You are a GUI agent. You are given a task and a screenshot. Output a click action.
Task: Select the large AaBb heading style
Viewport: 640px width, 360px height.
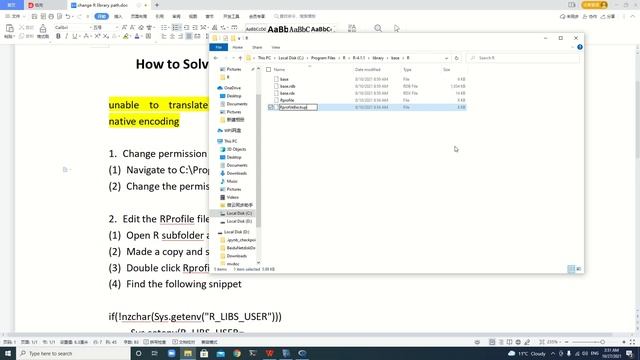tap(278, 29)
